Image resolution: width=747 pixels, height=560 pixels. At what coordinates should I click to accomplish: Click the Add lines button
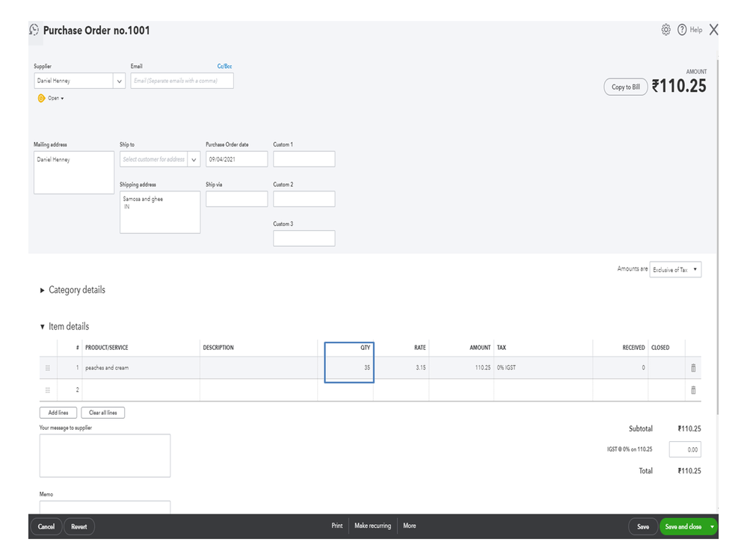point(58,413)
